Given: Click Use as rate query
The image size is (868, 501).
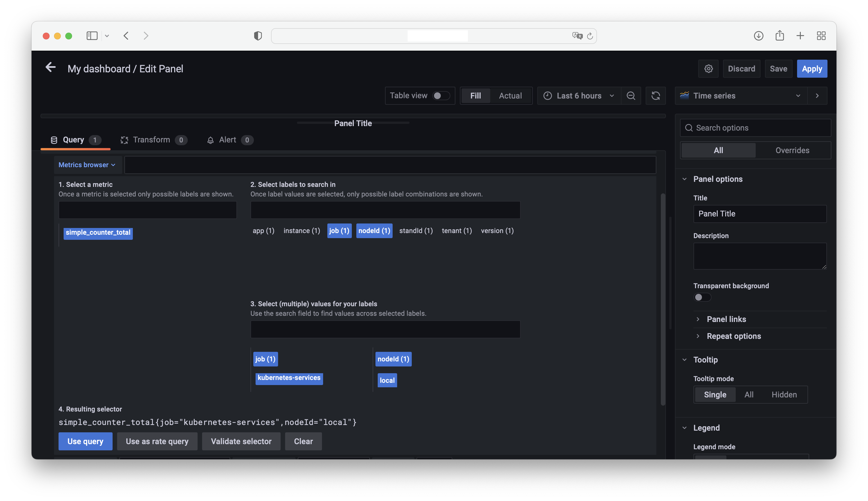Looking at the screenshot, I should [x=157, y=441].
